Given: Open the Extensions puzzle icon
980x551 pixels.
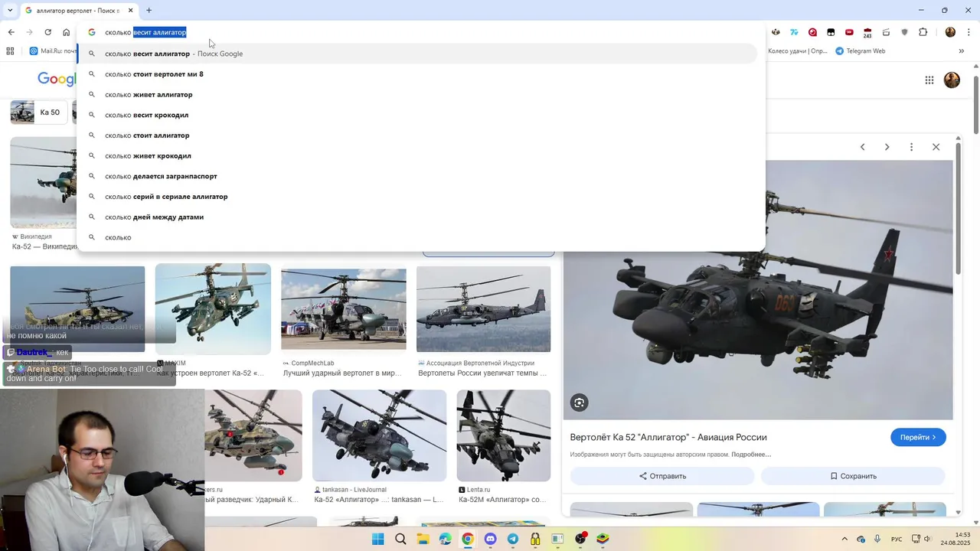Looking at the screenshot, I should point(923,32).
